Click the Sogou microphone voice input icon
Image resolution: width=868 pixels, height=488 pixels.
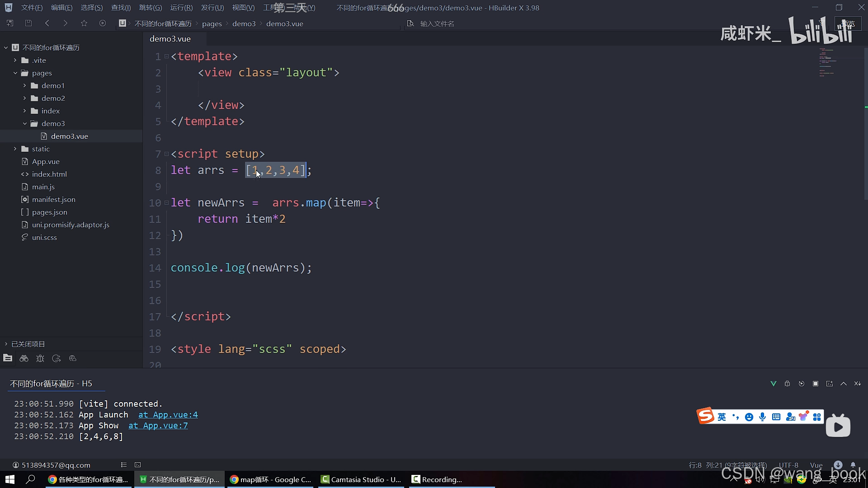(x=763, y=417)
